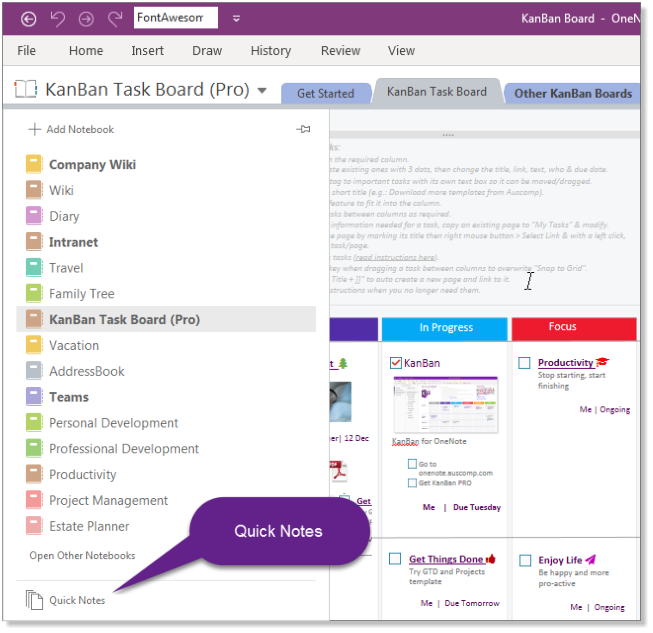653x633 pixels.
Task: Click the notebook icon beside KanBan Task Board title
Action: (26, 89)
